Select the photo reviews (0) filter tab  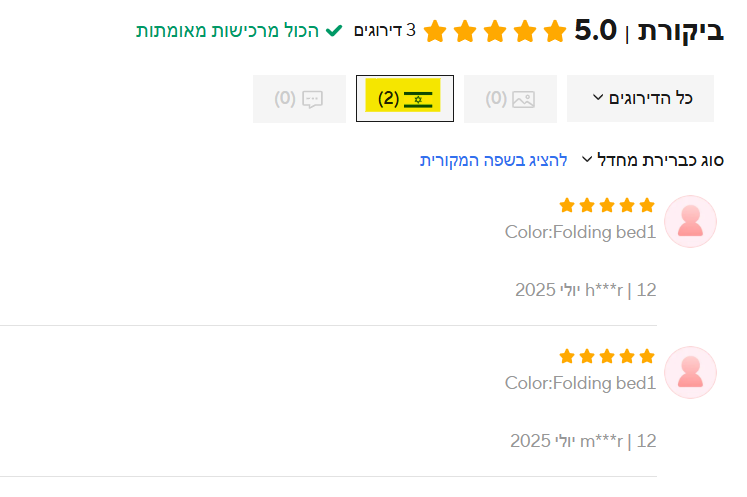click(x=510, y=99)
